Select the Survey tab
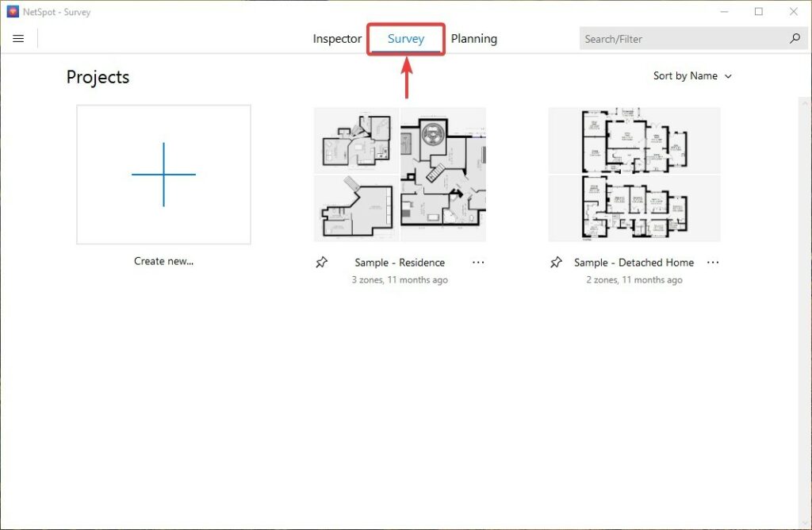 click(x=406, y=39)
